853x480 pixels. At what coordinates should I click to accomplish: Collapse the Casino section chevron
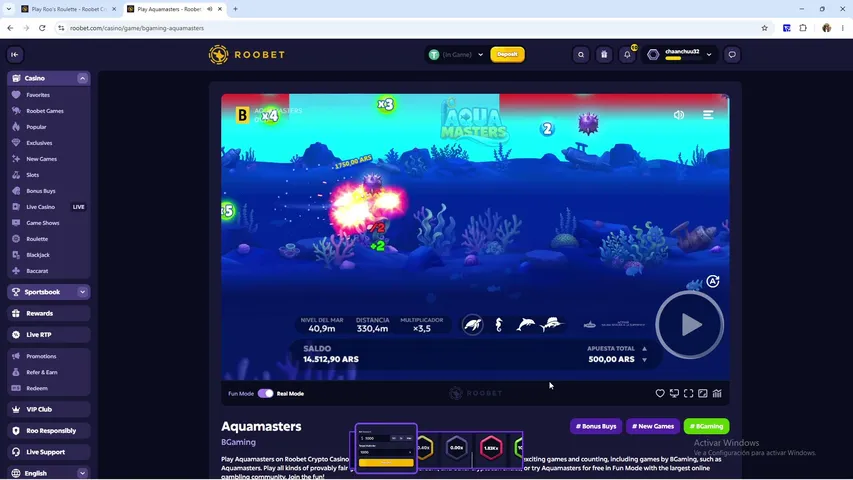tap(82, 78)
